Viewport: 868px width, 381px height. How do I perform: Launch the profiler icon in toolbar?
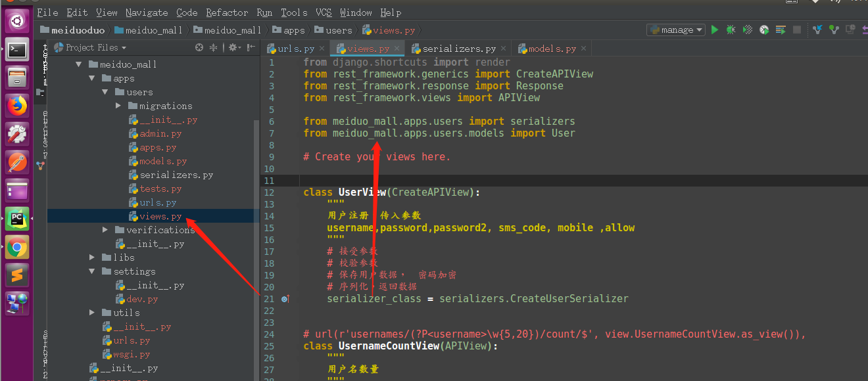[764, 30]
